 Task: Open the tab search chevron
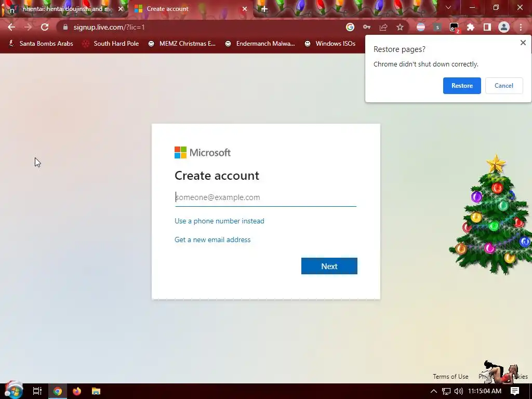click(448, 7)
